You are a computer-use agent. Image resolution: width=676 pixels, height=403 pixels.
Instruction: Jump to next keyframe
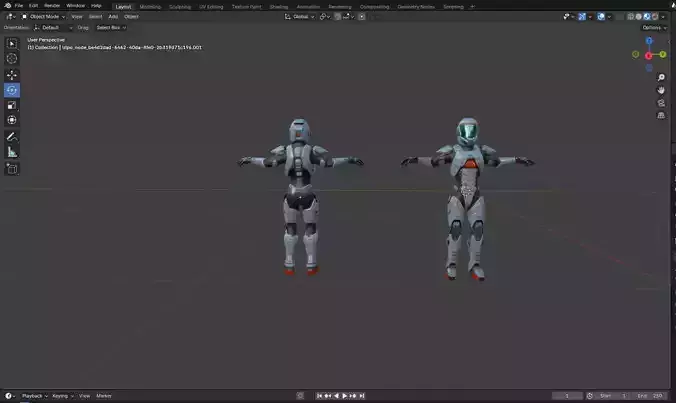(x=353, y=396)
